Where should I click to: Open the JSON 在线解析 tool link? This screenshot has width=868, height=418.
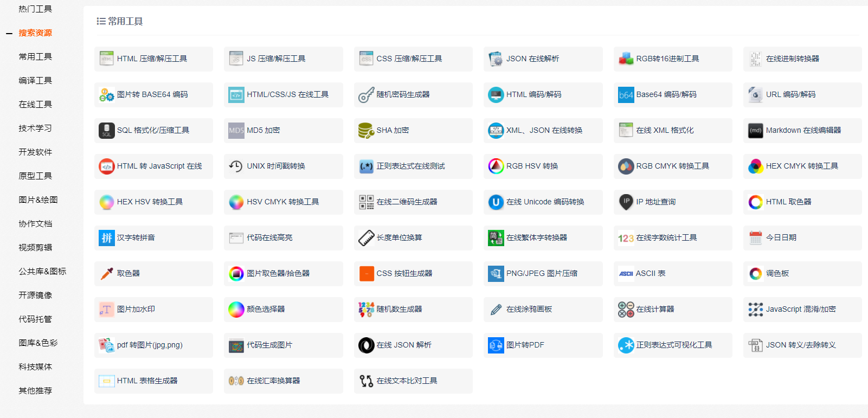point(532,59)
